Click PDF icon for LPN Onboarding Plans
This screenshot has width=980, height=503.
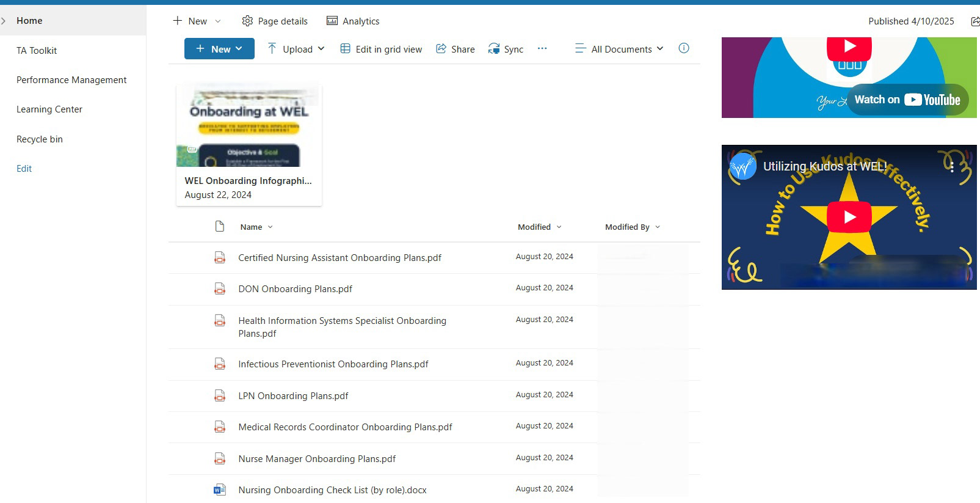coord(220,395)
